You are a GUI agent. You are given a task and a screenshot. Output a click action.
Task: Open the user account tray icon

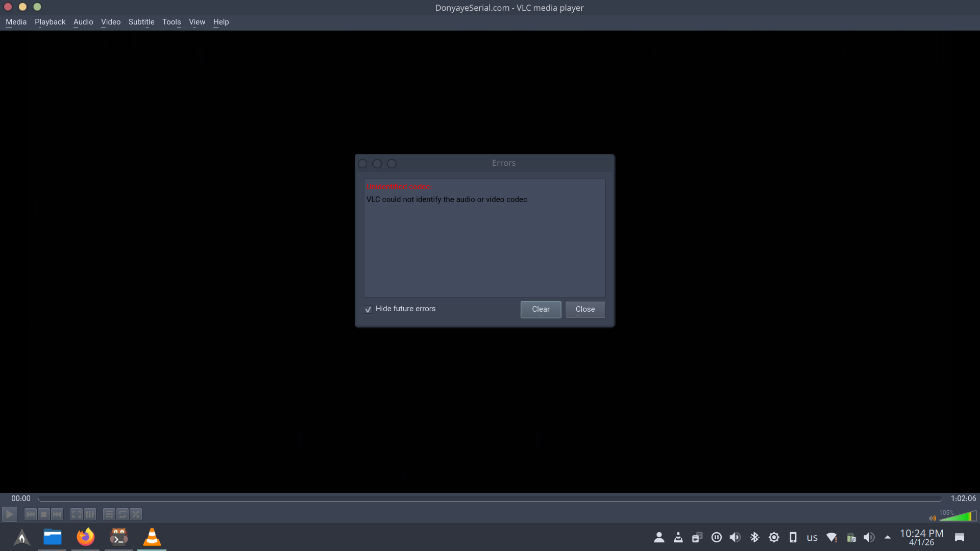[659, 537]
